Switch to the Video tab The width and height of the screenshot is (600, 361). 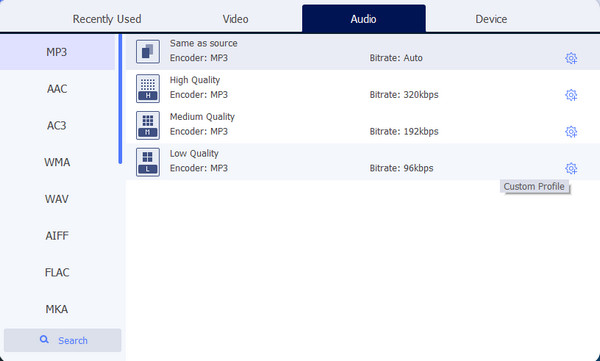pos(235,19)
